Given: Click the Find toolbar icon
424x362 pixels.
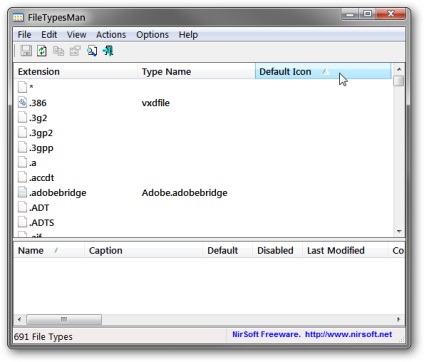Looking at the screenshot, I should coord(92,51).
